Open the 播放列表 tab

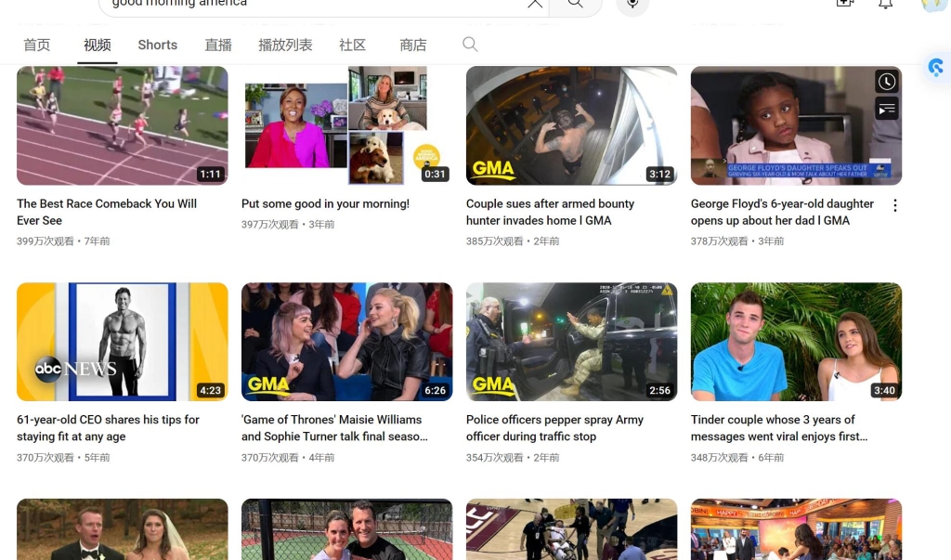[x=285, y=45]
